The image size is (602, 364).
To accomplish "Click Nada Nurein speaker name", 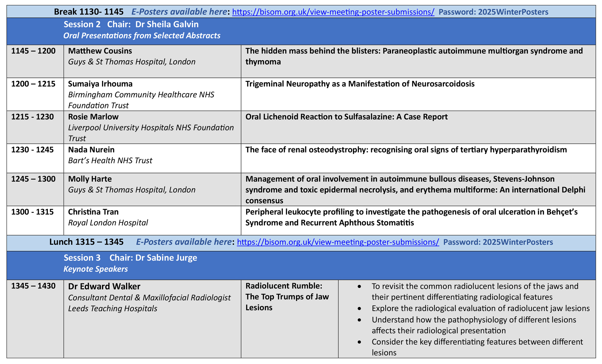I will pyautogui.click(x=91, y=150).
